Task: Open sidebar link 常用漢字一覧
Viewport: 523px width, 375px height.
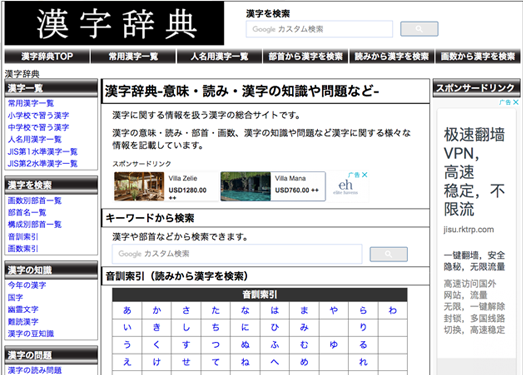Action: click(31, 103)
